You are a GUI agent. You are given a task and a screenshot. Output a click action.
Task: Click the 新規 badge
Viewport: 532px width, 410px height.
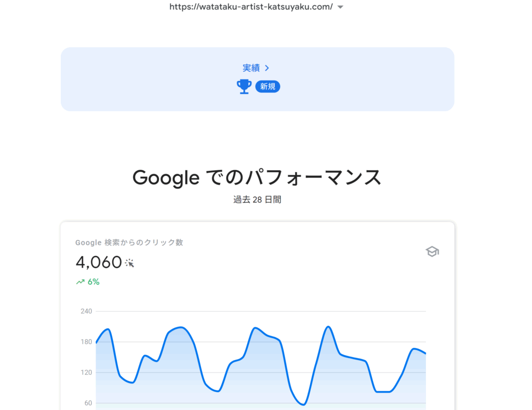(268, 87)
